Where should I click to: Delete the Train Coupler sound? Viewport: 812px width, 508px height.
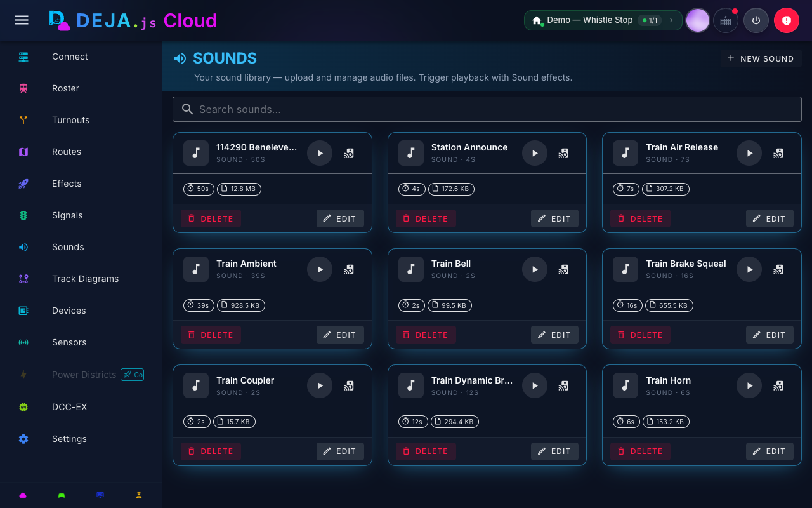point(211,451)
